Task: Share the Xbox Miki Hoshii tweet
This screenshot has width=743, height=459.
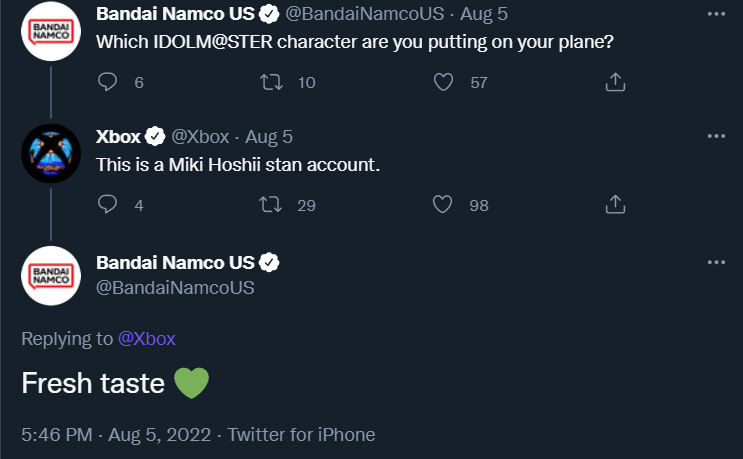Action: 616,204
